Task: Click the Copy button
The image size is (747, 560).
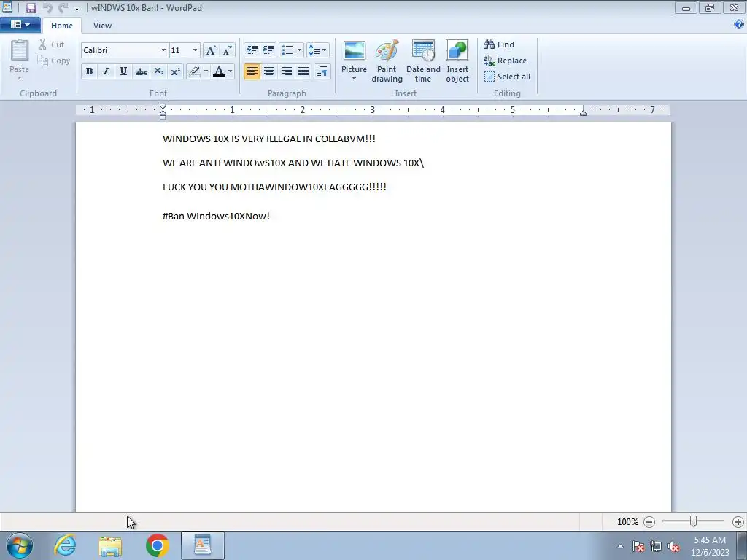Action: coord(54,61)
